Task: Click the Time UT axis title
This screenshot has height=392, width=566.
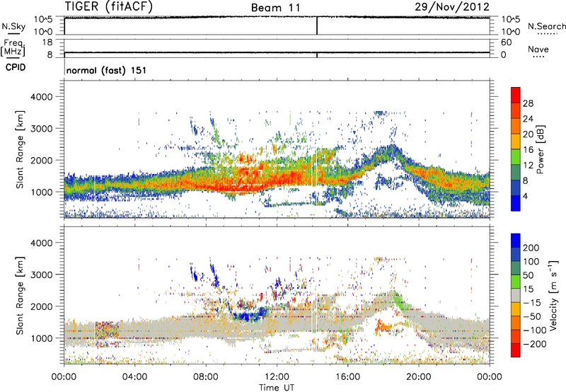Action: (277, 388)
